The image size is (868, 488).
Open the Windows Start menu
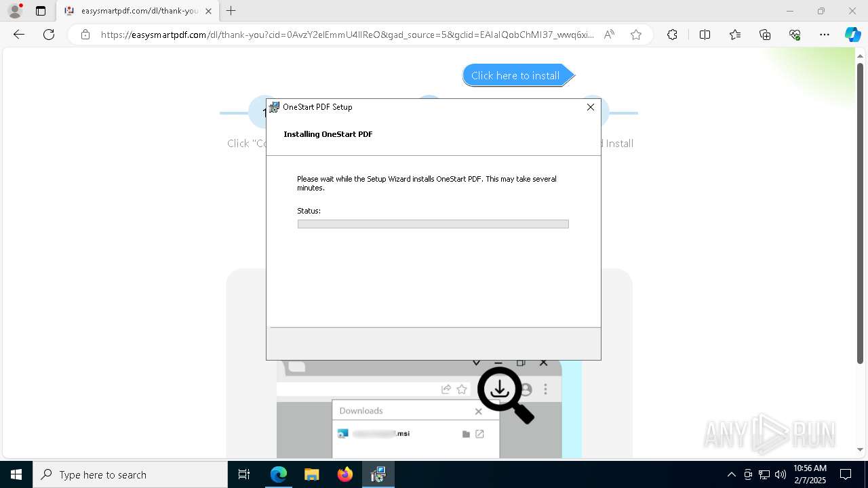pos(16,474)
